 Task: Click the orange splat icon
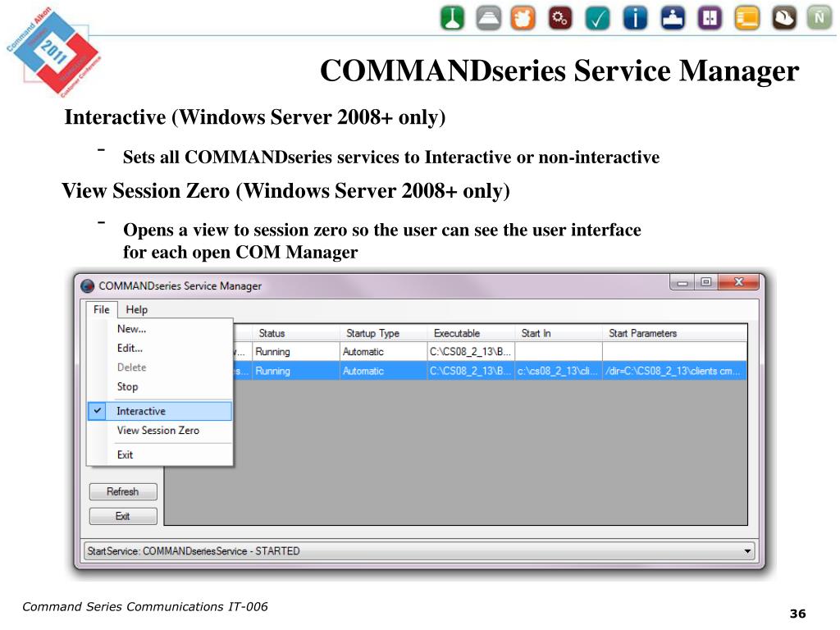tap(523, 18)
